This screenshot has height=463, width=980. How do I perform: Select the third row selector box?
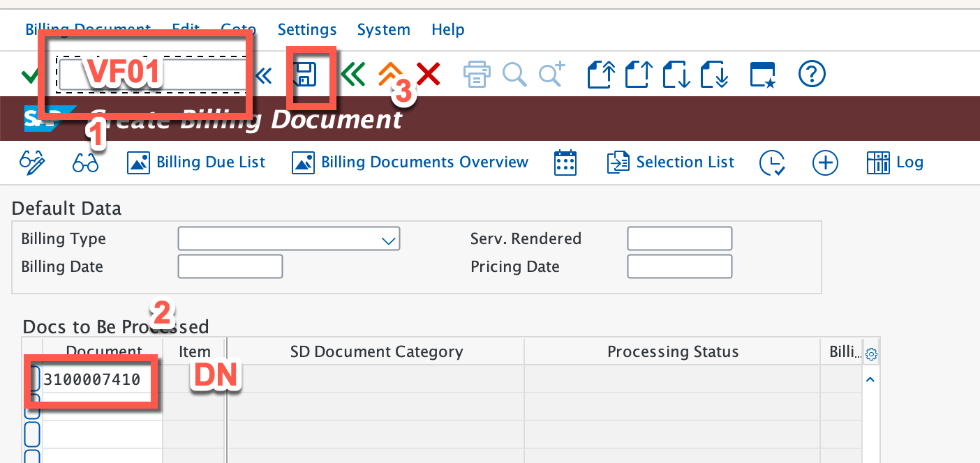[x=32, y=434]
